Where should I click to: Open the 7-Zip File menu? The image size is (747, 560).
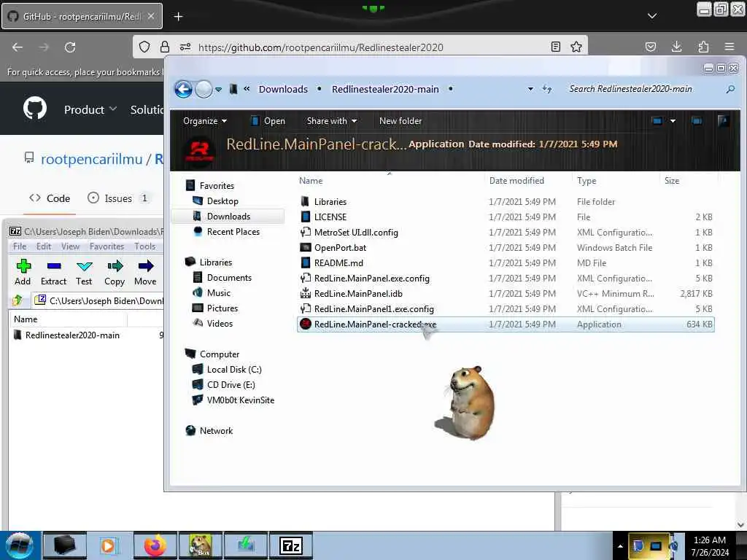20,246
